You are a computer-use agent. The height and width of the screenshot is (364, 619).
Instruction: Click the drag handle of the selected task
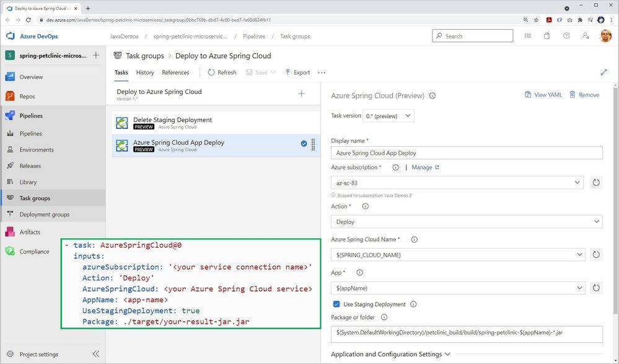point(314,145)
